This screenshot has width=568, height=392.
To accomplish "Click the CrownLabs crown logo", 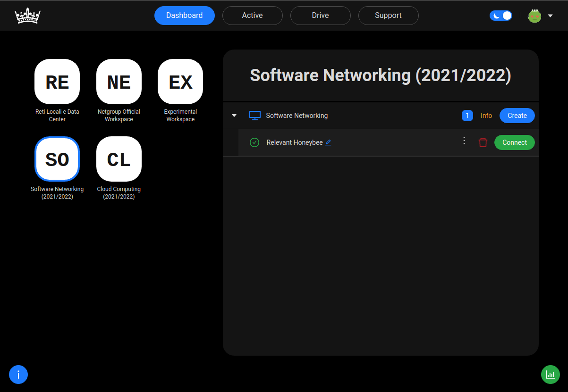I will coord(27,15).
